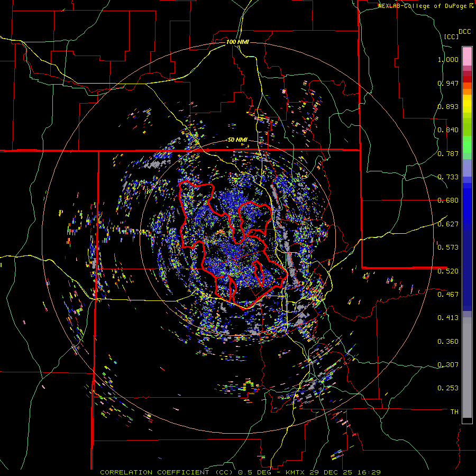Click the 0.787 scale value
The height and width of the screenshot is (476, 476).
448,153
